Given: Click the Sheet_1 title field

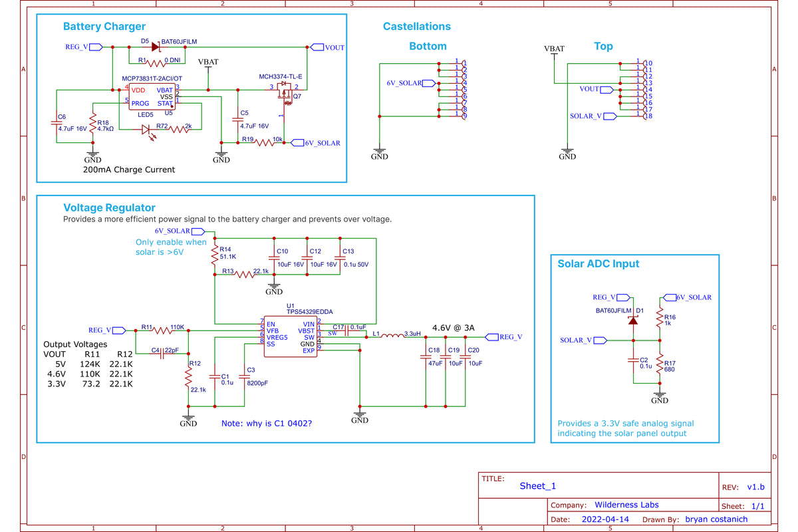Looking at the screenshot, I should tap(537, 486).
